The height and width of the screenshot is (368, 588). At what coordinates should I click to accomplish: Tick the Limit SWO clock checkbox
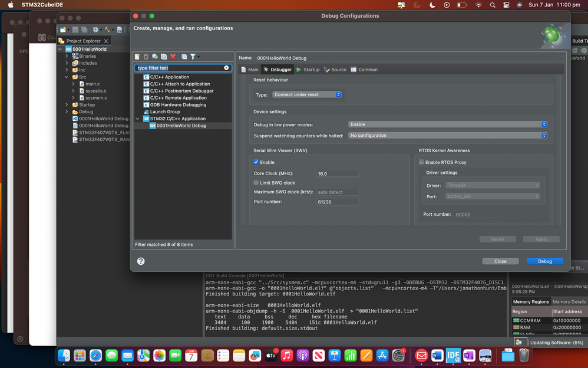pos(256,182)
